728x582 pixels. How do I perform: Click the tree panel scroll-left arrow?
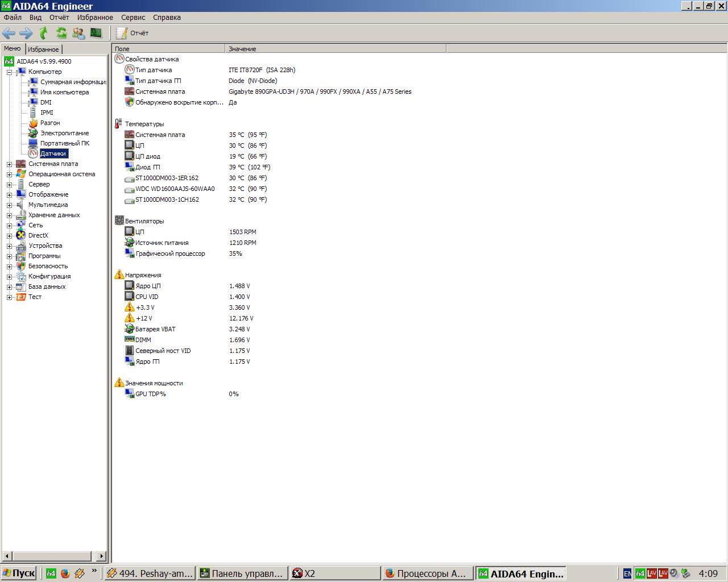[7, 556]
